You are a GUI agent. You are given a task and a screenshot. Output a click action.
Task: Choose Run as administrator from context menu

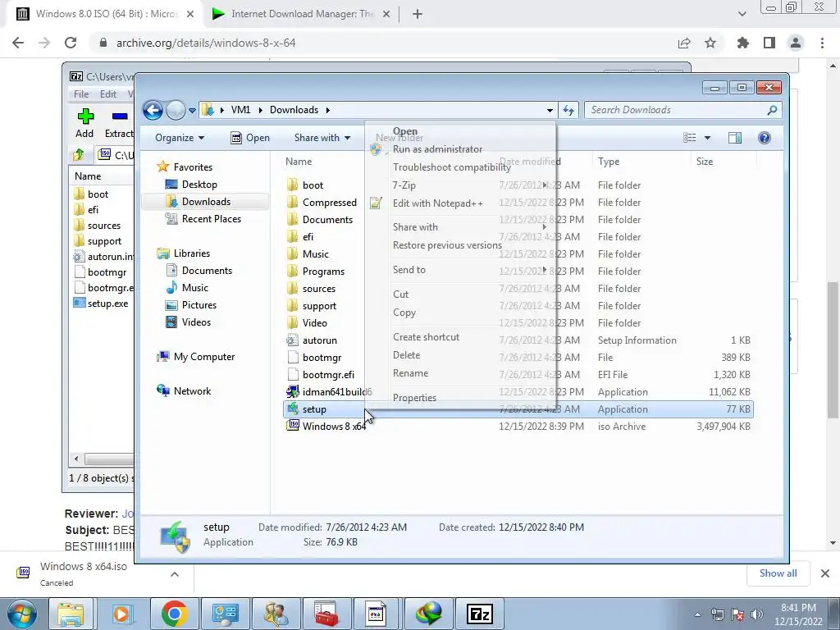click(437, 149)
